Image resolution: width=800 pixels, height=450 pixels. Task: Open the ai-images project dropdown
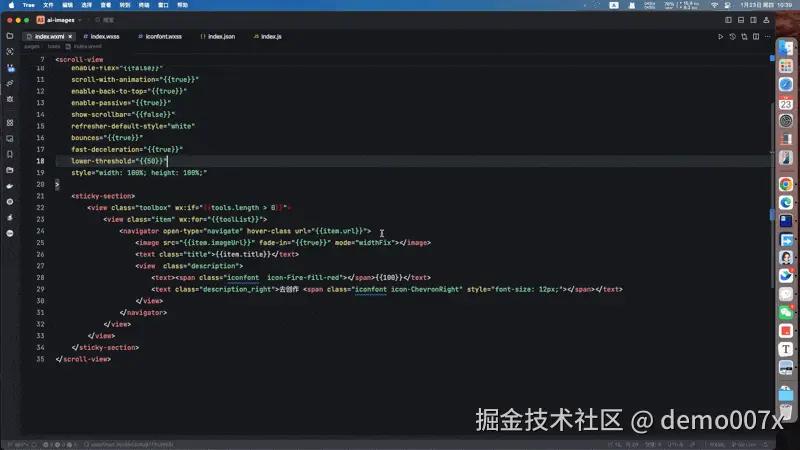click(59, 20)
